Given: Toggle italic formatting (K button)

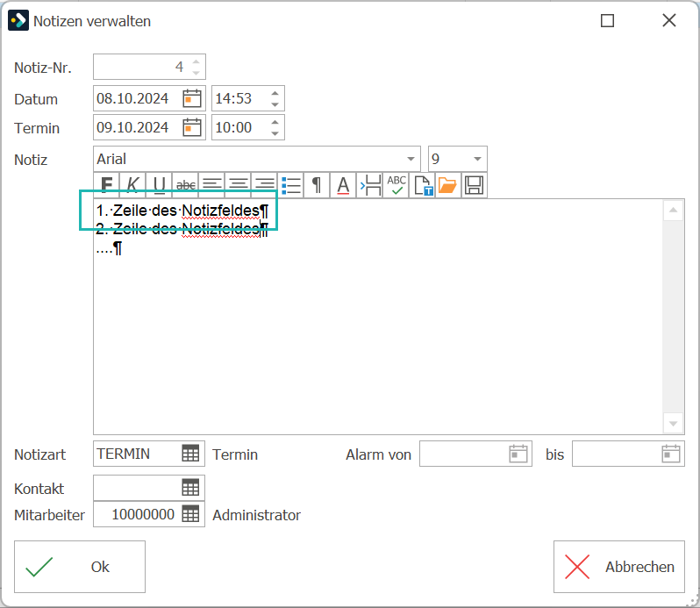Looking at the screenshot, I should click(132, 185).
